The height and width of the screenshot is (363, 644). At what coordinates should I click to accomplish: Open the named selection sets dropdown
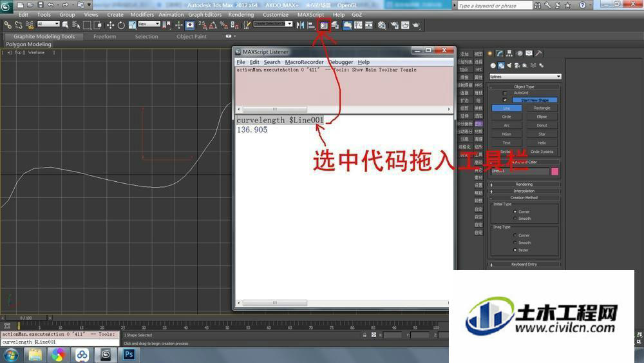(x=272, y=24)
